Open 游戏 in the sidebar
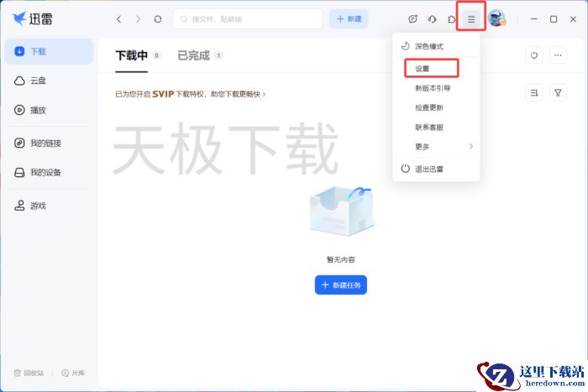Image resolution: width=588 pixels, height=392 pixels. pos(49,206)
